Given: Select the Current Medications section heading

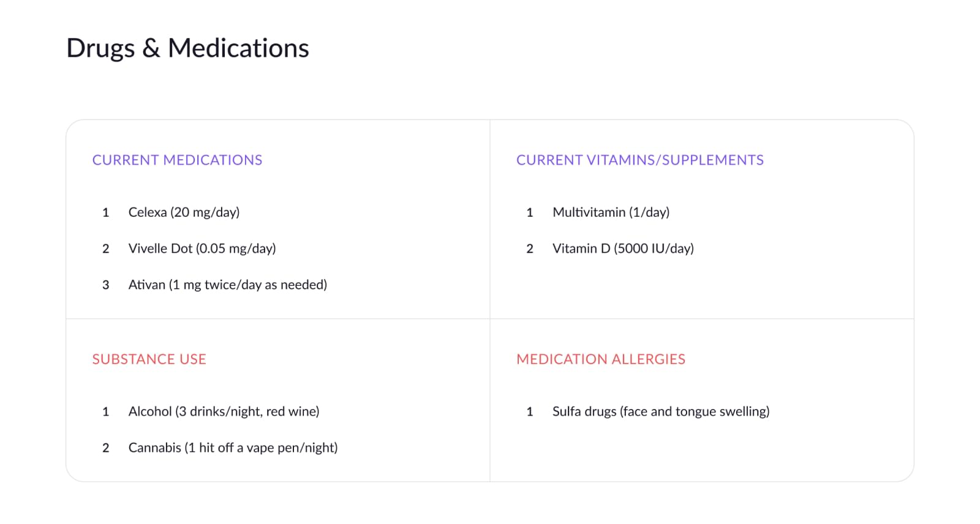Looking at the screenshot, I should click(x=177, y=160).
